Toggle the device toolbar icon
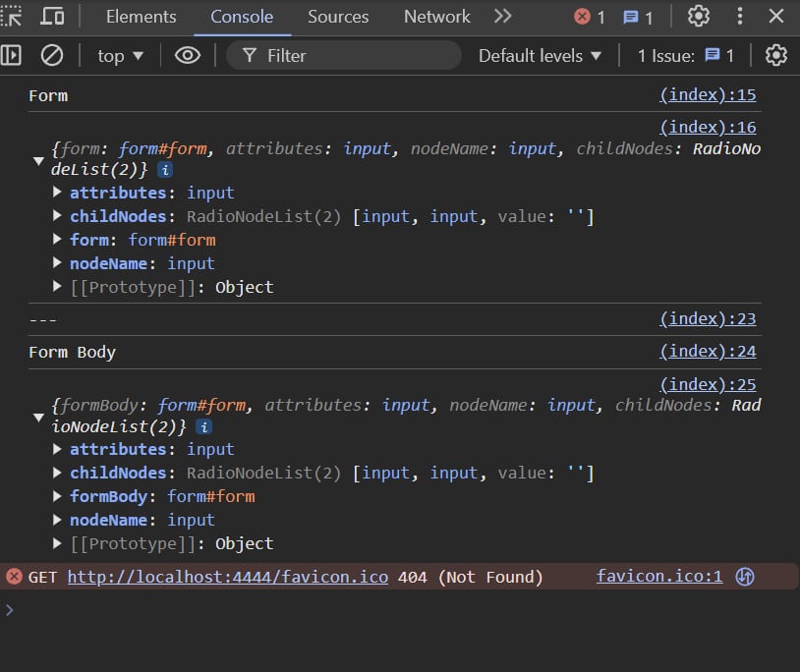This screenshot has height=672, width=800. click(52, 17)
